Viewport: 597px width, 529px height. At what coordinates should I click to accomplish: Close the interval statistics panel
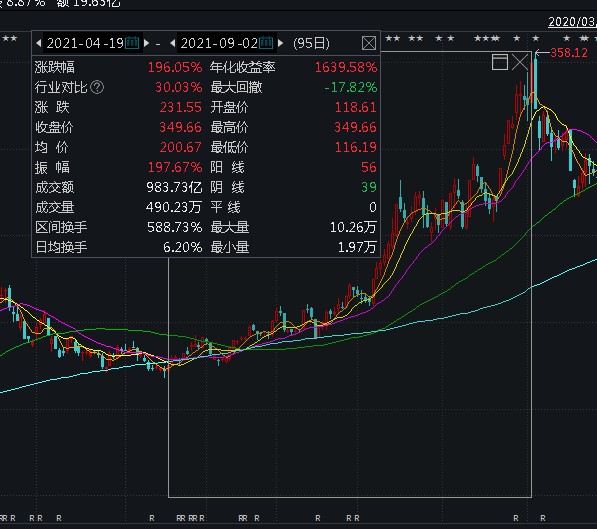(x=369, y=43)
